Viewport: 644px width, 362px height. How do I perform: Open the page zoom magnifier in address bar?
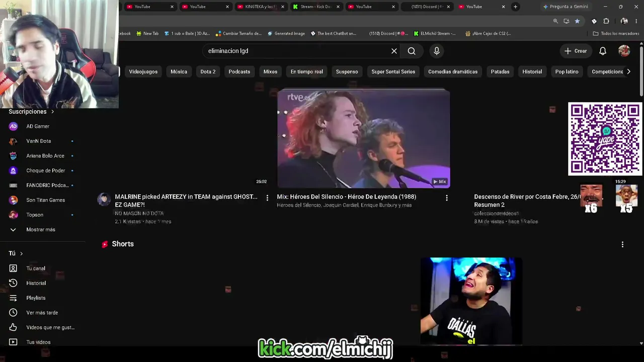pyautogui.click(x=555, y=21)
